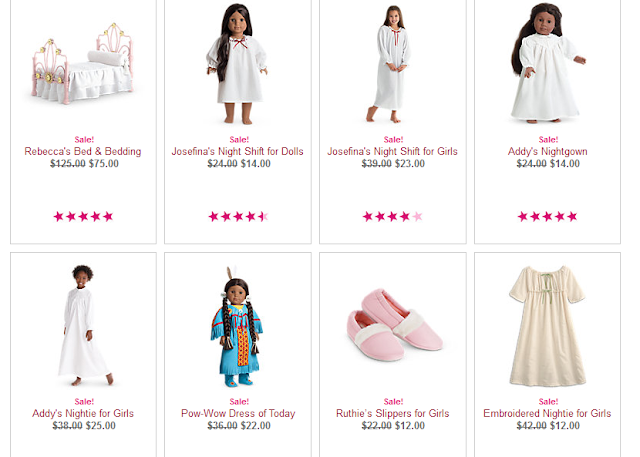Click the star rating under Rebecca's Bed
This screenshot has width=640, height=457.
[84, 216]
